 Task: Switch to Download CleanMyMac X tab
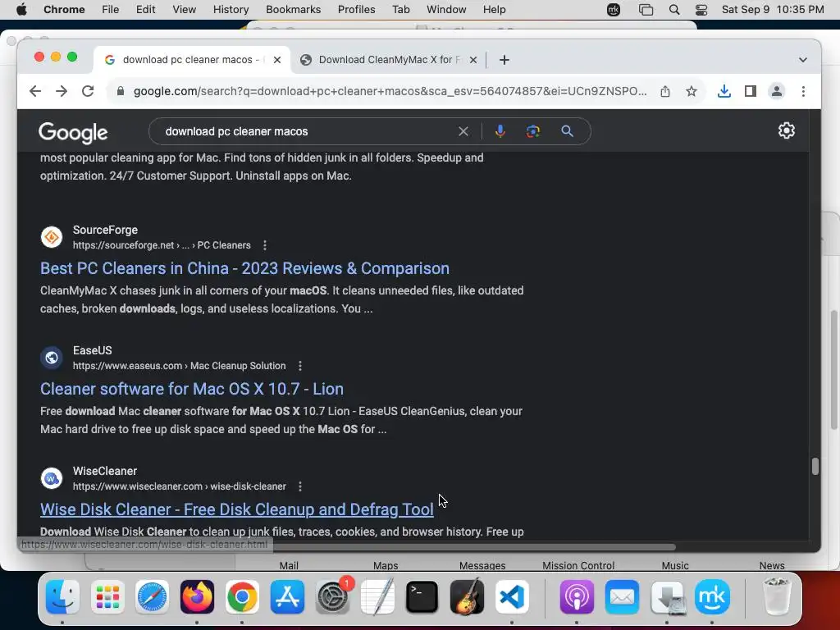(x=388, y=60)
